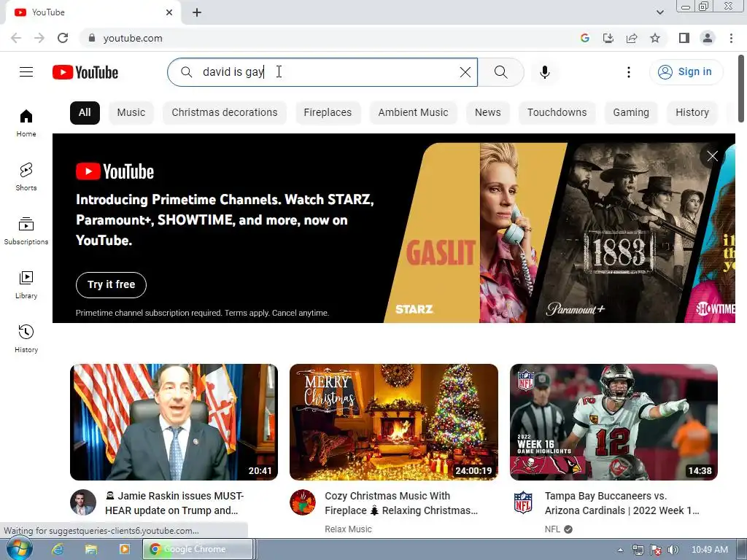Click the magnifier search submit button
The width and height of the screenshot is (747, 560).
(500, 72)
